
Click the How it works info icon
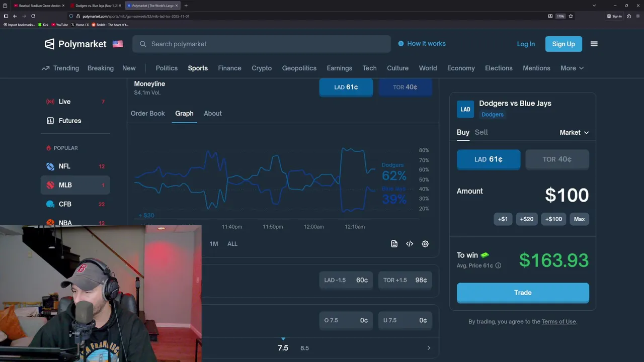click(401, 44)
